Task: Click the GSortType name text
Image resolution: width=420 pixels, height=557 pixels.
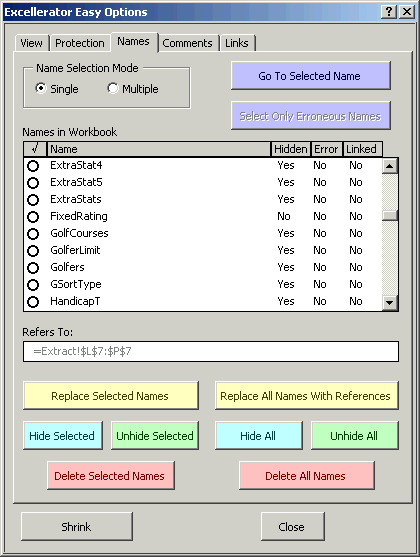Action: click(76, 285)
